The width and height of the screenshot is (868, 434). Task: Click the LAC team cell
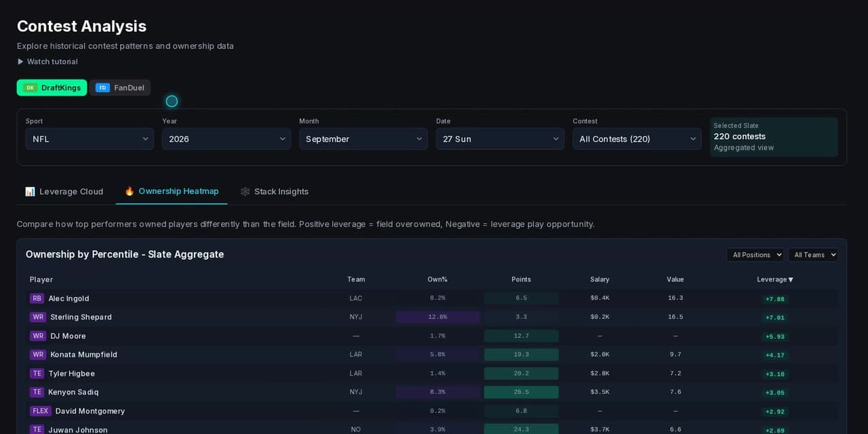356,298
